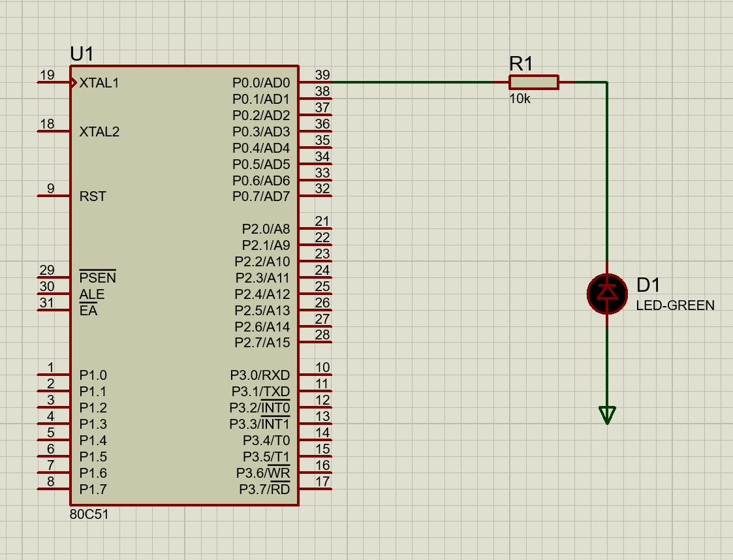This screenshot has width=733, height=560.
Task: Click the R1 reference label
Action: pyautogui.click(x=521, y=64)
